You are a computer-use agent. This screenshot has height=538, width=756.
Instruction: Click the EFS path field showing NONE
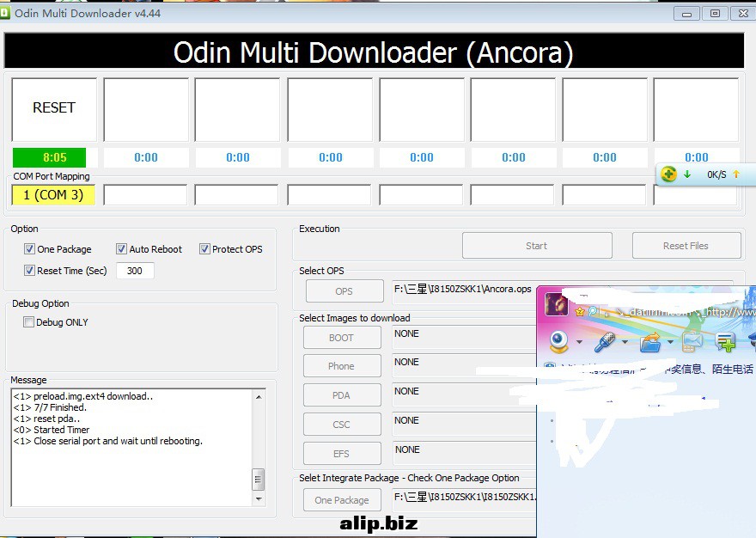[x=464, y=453]
